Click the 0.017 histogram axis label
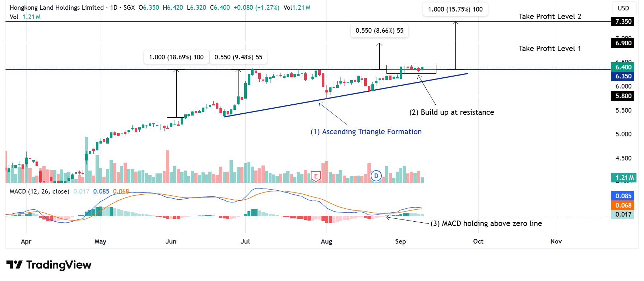The height and width of the screenshot is (281, 644). 623,214
